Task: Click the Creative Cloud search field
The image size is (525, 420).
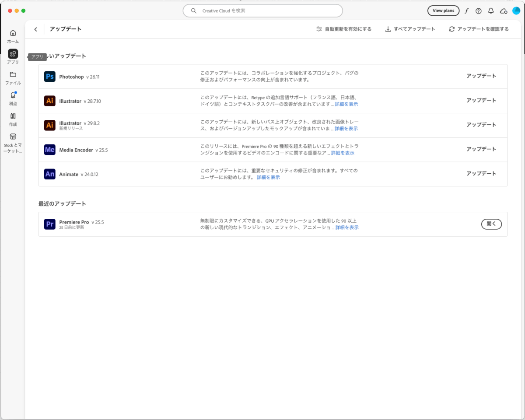Action: click(x=262, y=11)
